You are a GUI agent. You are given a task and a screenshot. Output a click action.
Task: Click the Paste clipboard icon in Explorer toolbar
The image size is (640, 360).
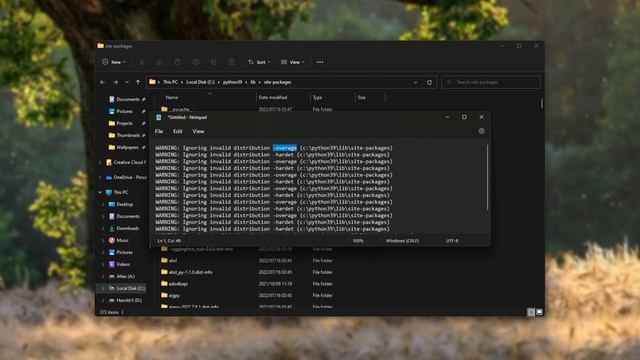178,62
